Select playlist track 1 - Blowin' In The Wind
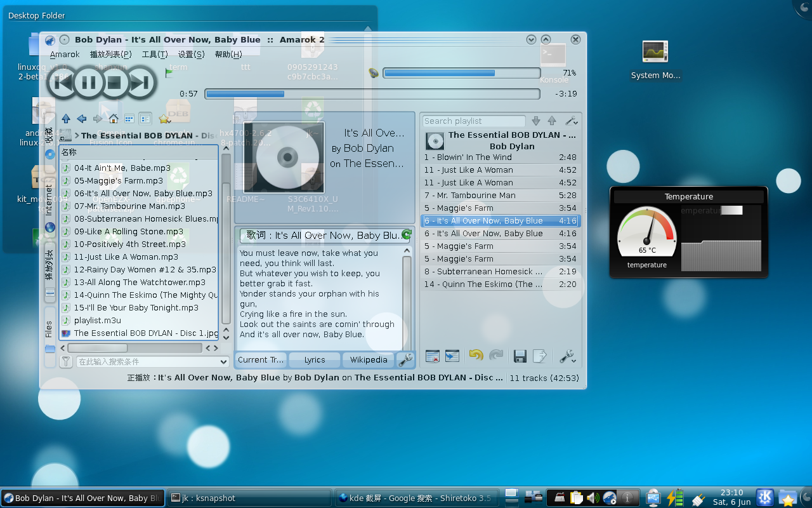This screenshot has height=508, width=812. [501, 157]
